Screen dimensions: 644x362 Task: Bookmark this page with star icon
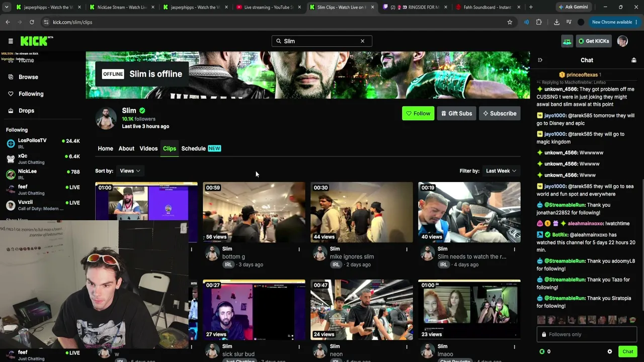click(510, 22)
